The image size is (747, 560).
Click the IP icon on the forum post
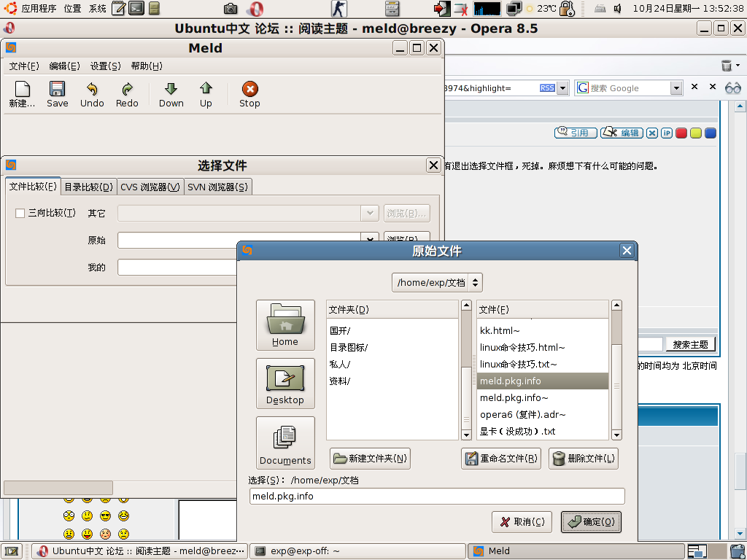click(x=667, y=133)
